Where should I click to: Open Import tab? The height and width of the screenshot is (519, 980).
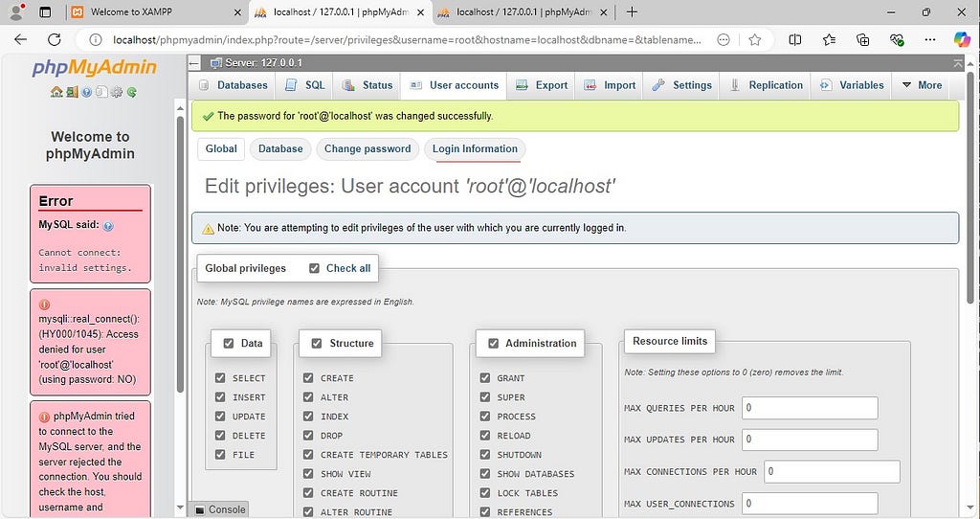pos(610,85)
